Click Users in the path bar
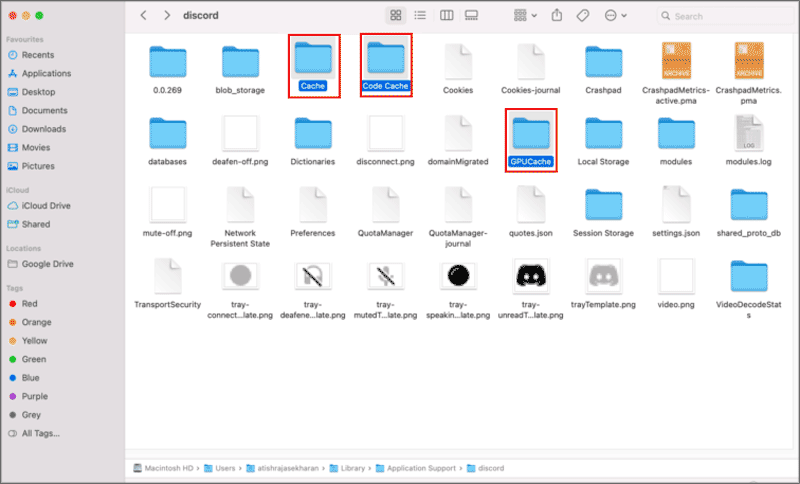Viewport: 800px width, 484px height. pos(220,468)
